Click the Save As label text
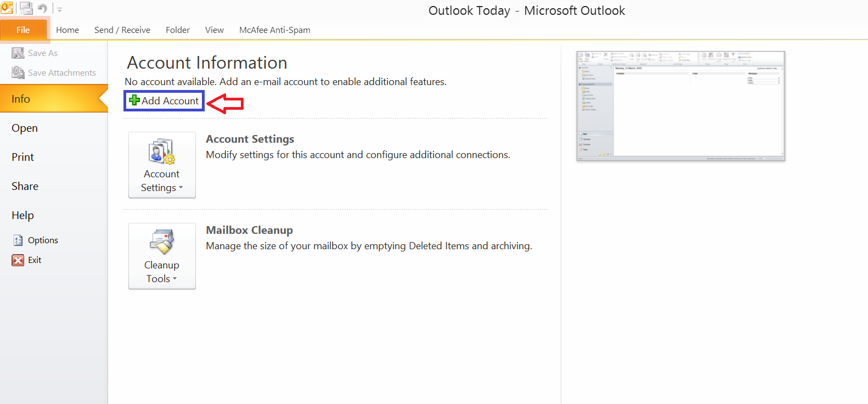Viewport: 868px width, 404px height. pyautogui.click(x=43, y=53)
